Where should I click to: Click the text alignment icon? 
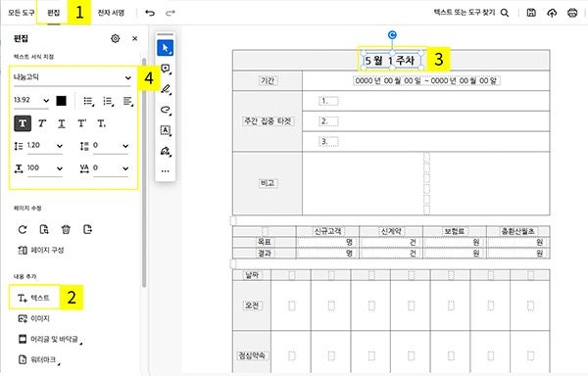coord(128,101)
